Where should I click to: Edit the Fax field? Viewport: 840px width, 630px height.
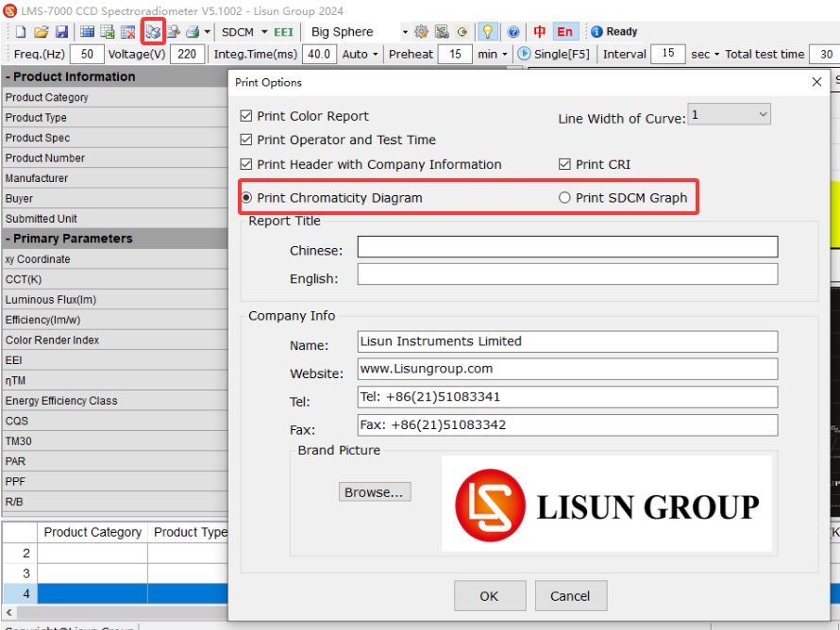point(567,425)
